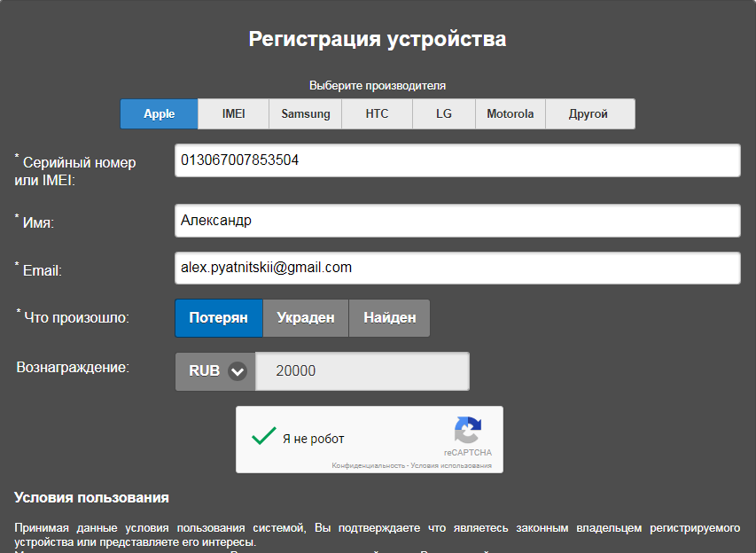Image resolution: width=756 pixels, height=553 pixels.
Task: Toggle the "Я не робот" captcha checkbox
Action: click(x=264, y=438)
